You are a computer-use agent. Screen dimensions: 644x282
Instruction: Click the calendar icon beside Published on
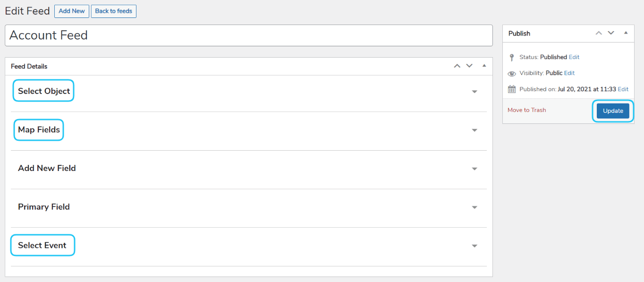(512, 89)
